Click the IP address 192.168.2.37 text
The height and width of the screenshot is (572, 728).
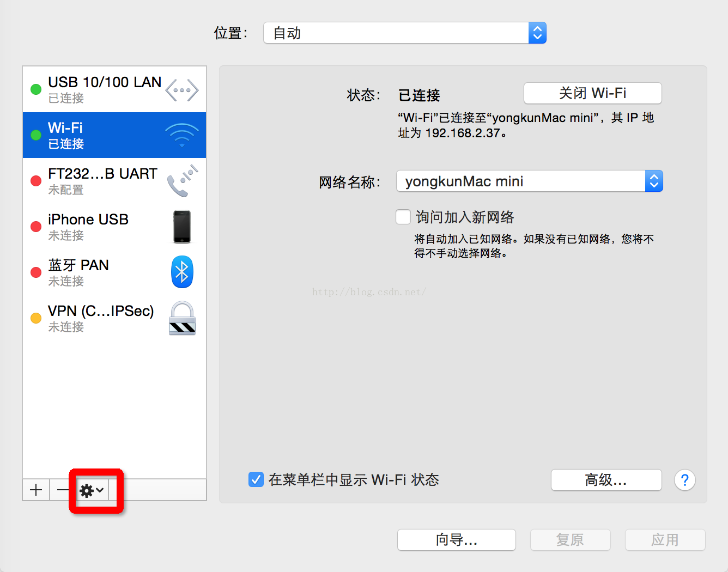pyautogui.click(x=463, y=133)
